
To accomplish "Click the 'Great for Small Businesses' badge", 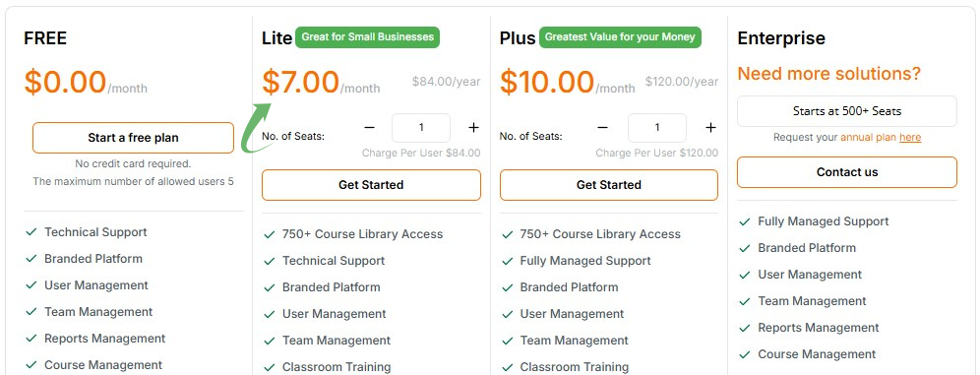I will pyautogui.click(x=368, y=36).
